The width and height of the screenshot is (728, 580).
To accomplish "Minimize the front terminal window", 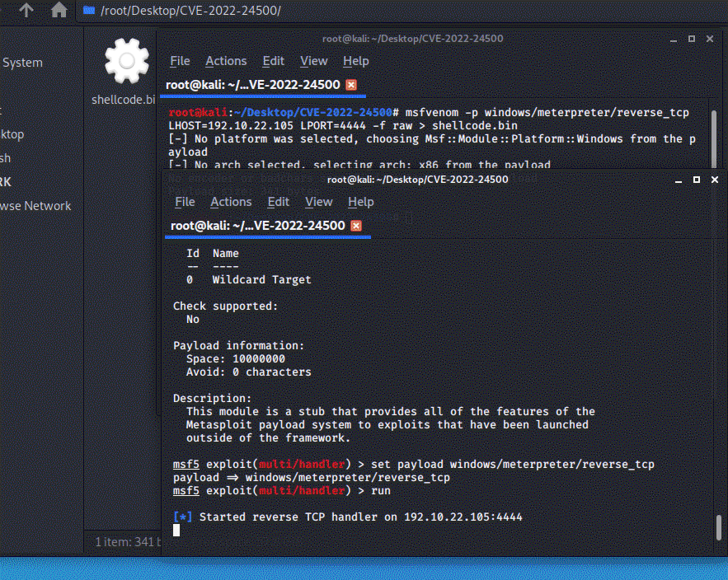I will [x=679, y=180].
